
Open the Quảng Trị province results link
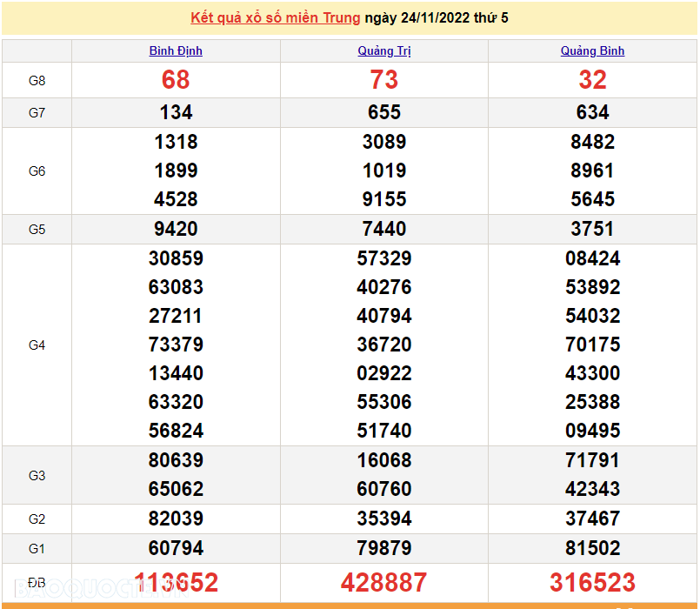[383, 50]
